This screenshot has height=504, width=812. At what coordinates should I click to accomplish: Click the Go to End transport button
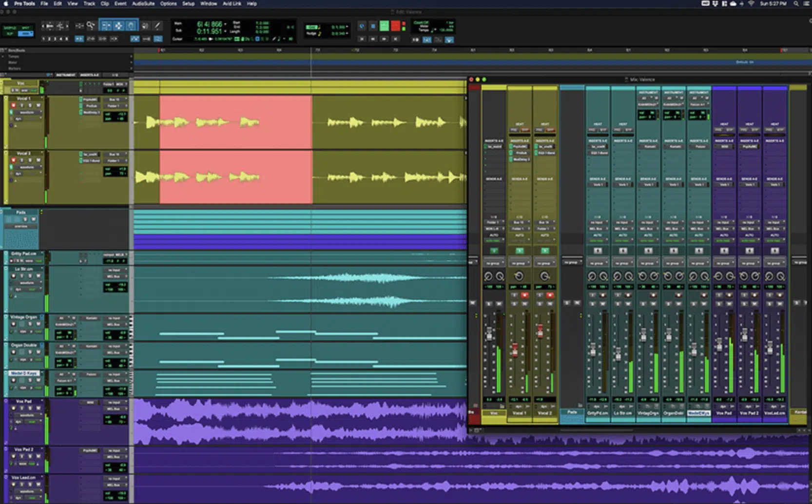coord(395,39)
